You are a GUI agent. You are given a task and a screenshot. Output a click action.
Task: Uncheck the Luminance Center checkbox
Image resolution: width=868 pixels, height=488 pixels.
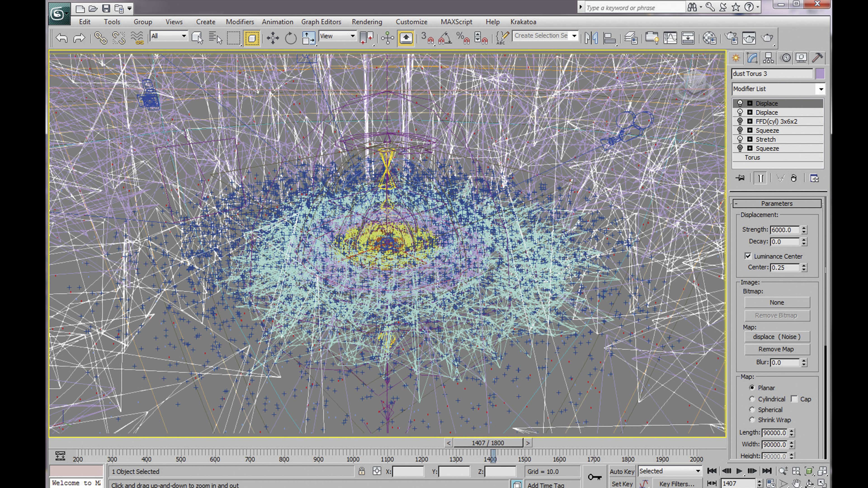pos(748,256)
